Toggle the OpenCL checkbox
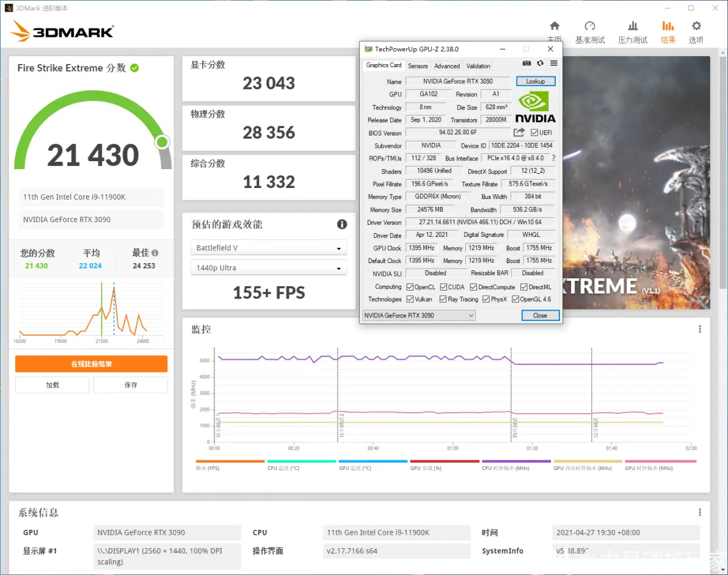 (x=410, y=287)
